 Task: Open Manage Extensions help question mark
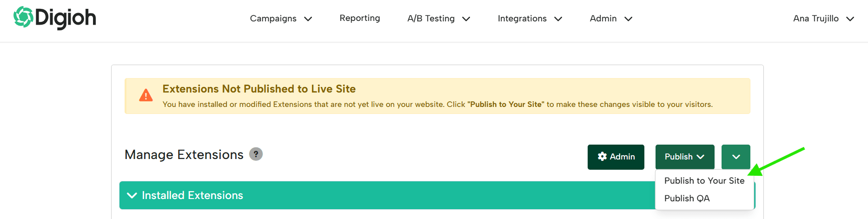[x=256, y=154]
